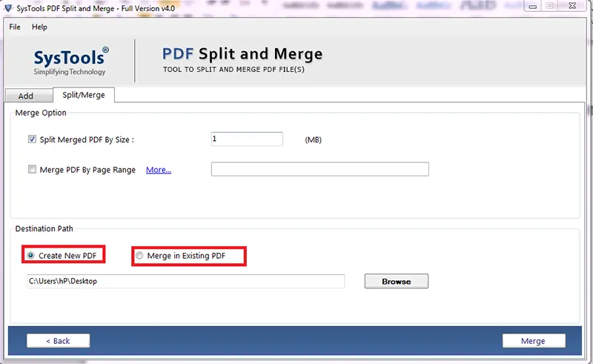The width and height of the screenshot is (593, 364).
Task: Open the Help menu
Action: (x=39, y=27)
